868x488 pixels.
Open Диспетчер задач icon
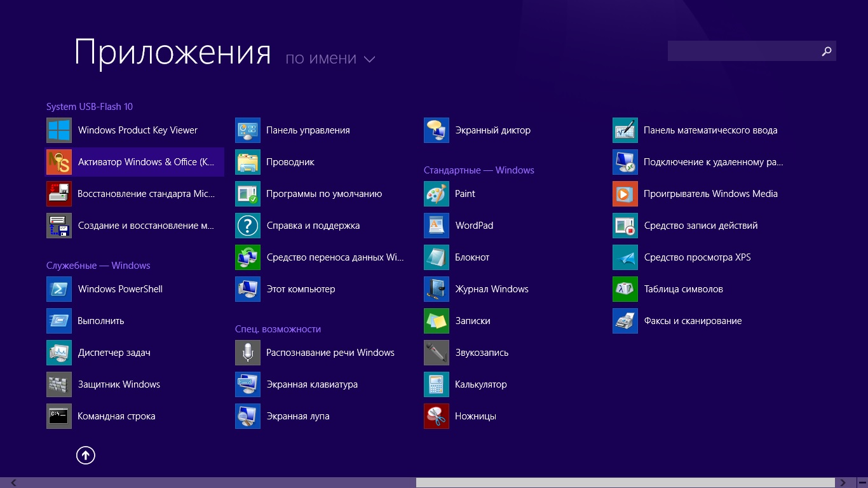pos(59,353)
